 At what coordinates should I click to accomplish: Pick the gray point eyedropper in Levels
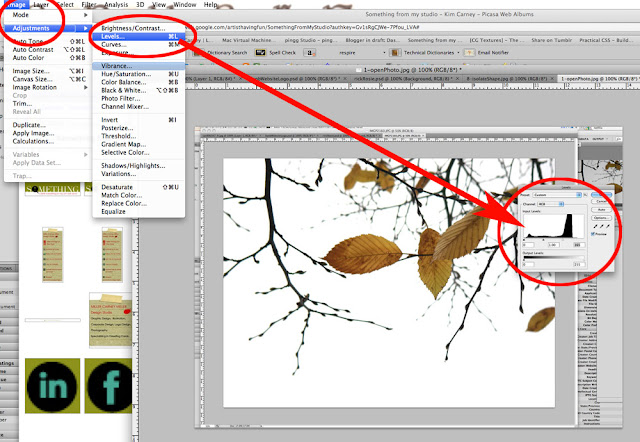pos(602,226)
